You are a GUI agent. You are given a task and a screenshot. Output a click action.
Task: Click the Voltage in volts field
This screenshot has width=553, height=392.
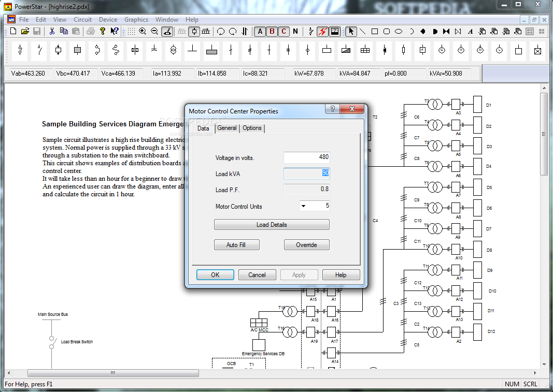(x=306, y=157)
